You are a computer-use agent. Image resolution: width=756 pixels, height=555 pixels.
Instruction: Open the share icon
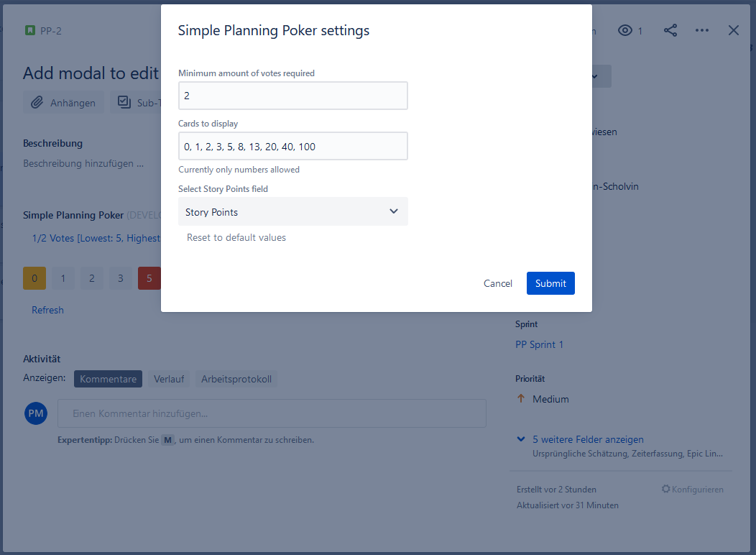(670, 30)
